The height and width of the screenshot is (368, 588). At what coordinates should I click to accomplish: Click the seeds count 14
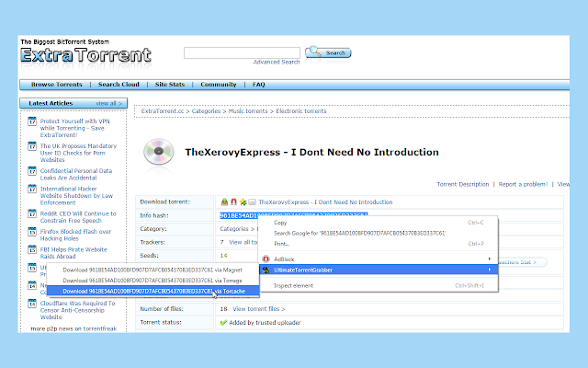point(223,256)
